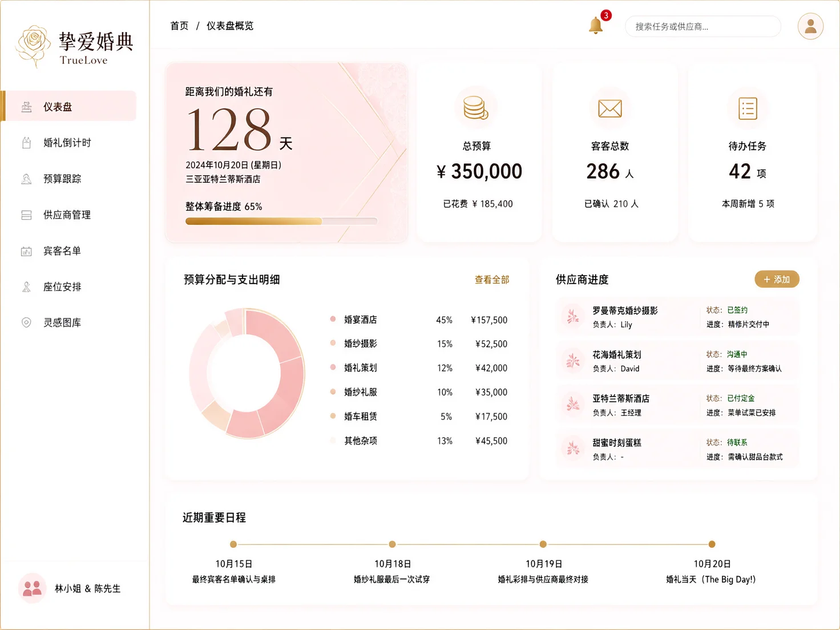Click the floral icon for 甜蜜时刻蛋糕
This screenshot has width=840, height=630.
572,449
